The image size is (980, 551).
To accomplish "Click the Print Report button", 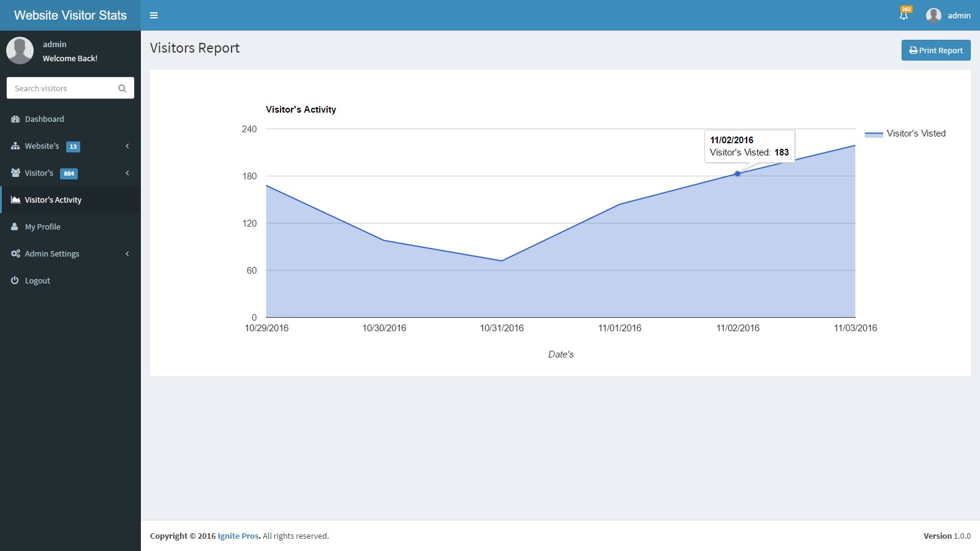I will pyautogui.click(x=935, y=50).
